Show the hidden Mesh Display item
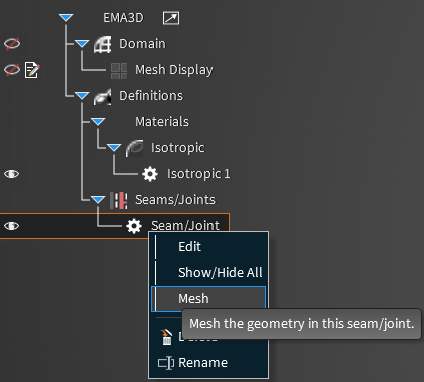This screenshot has width=424, height=382. click(12, 70)
